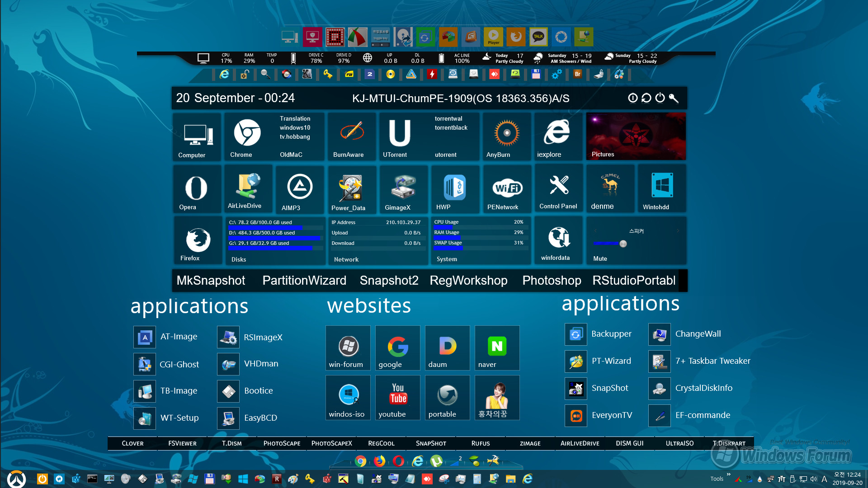Click the power off icon in header
The image size is (868, 488).
660,98
